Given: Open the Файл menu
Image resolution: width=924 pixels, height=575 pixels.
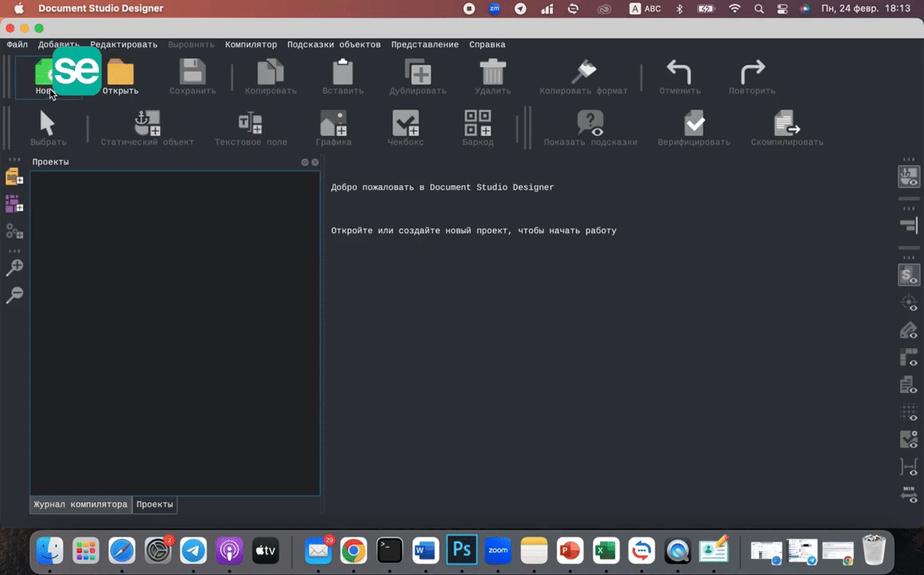Looking at the screenshot, I should (x=17, y=45).
